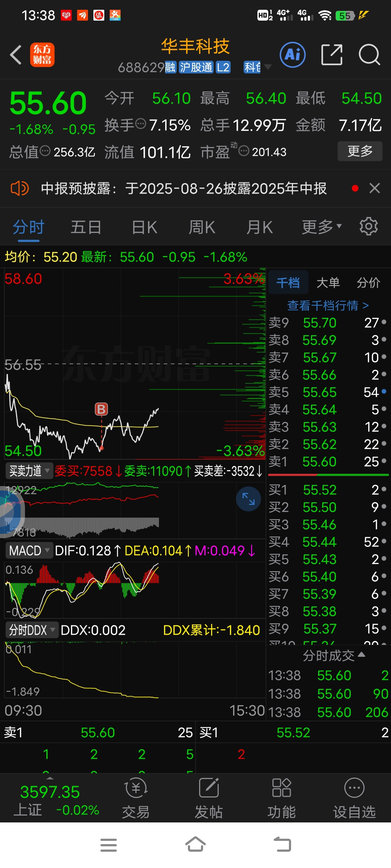
Task: Switch to 日K chart tab
Action: click(144, 227)
